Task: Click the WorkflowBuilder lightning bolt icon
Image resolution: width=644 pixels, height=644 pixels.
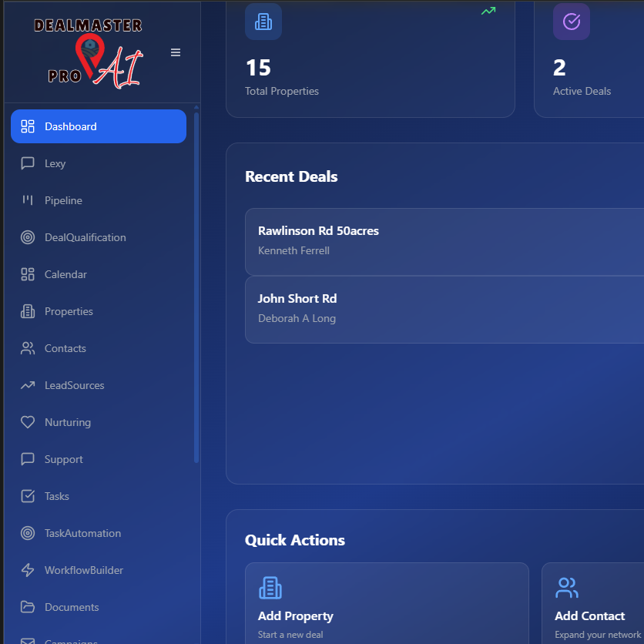Action: pyautogui.click(x=28, y=570)
